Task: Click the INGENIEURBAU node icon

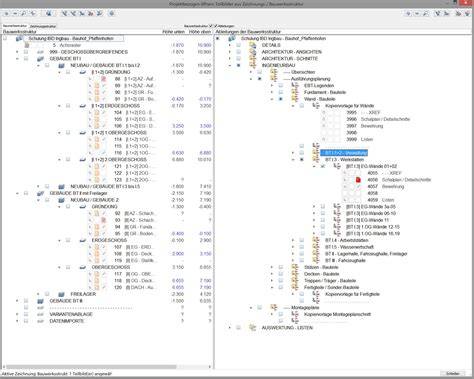Action: click(253, 65)
